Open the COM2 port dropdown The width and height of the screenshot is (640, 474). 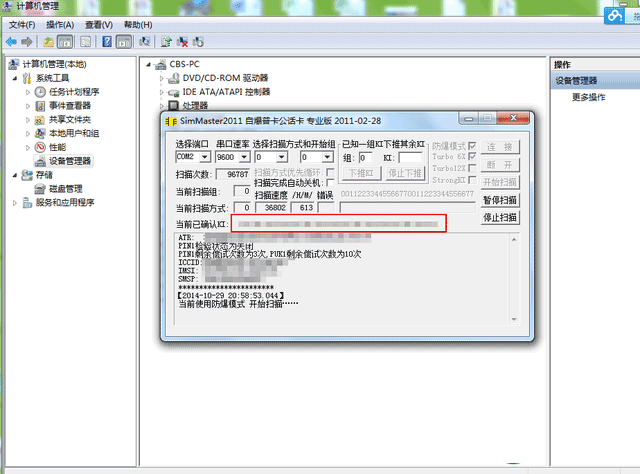pyautogui.click(x=204, y=157)
